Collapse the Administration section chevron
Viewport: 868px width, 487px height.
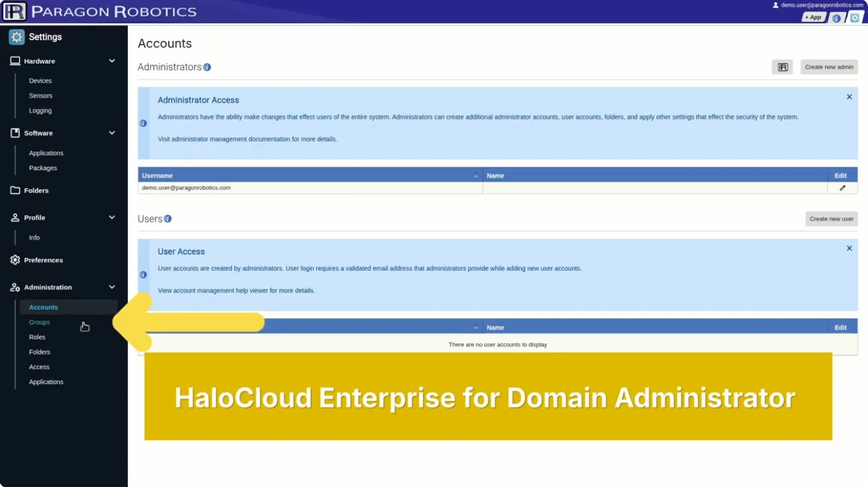point(112,287)
